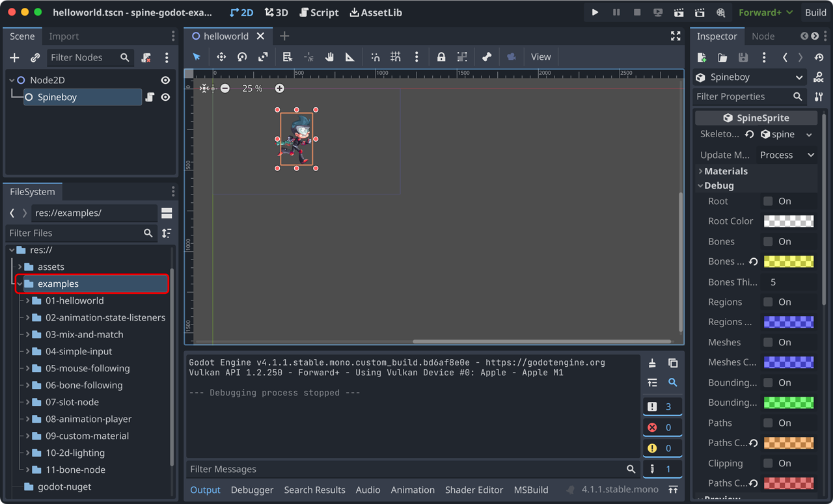Select the Ruler Mode tool
The width and height of the screenshot is (833, 504).
click(350, 57)
